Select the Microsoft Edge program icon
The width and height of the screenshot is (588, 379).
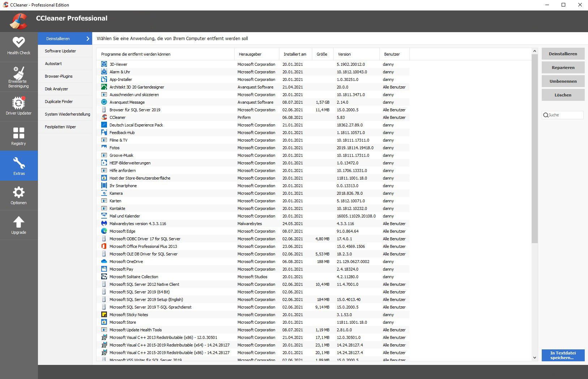pyautogui.click(x=104, y=231)
